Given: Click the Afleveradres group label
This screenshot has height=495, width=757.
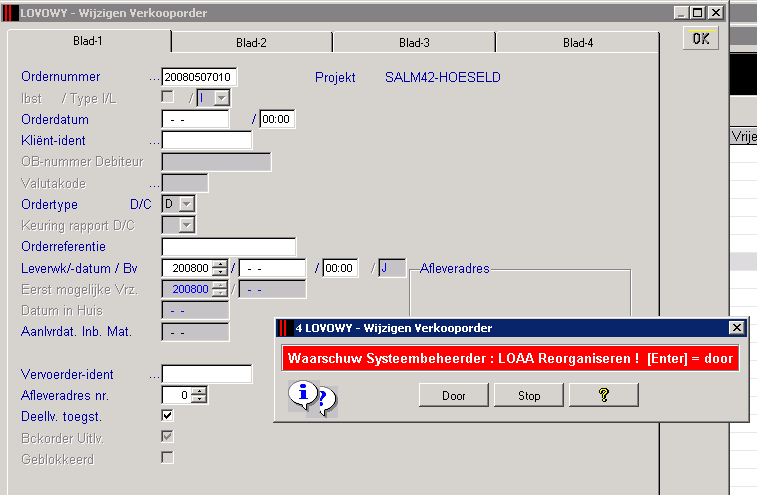Looking at the screenshot, I should pos(454,269).
